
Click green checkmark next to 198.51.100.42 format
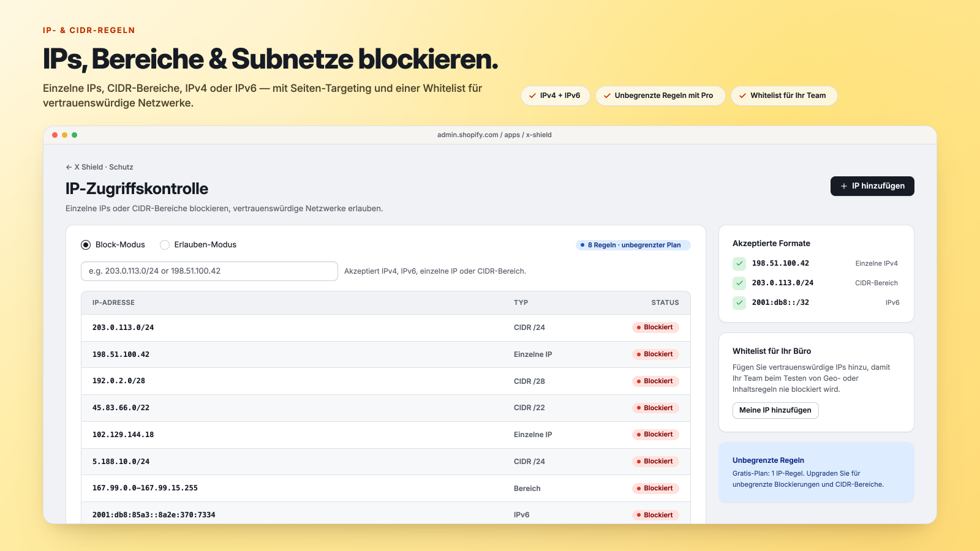[739, 263]
